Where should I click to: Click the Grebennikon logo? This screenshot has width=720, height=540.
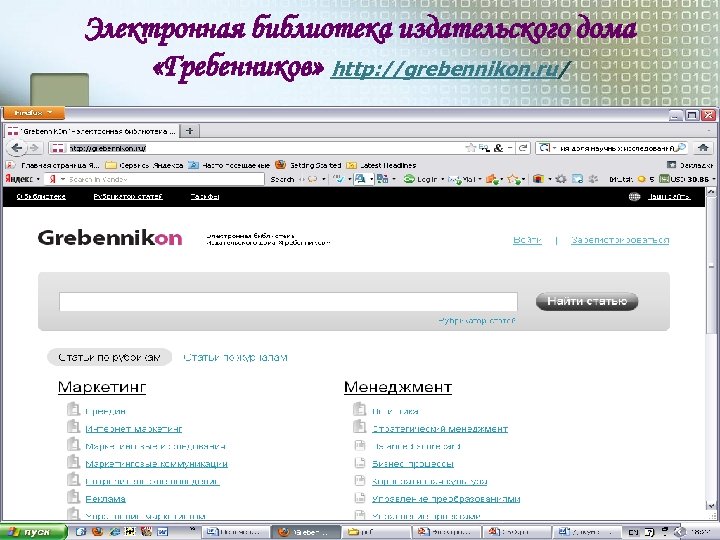[x=110, y=238]
